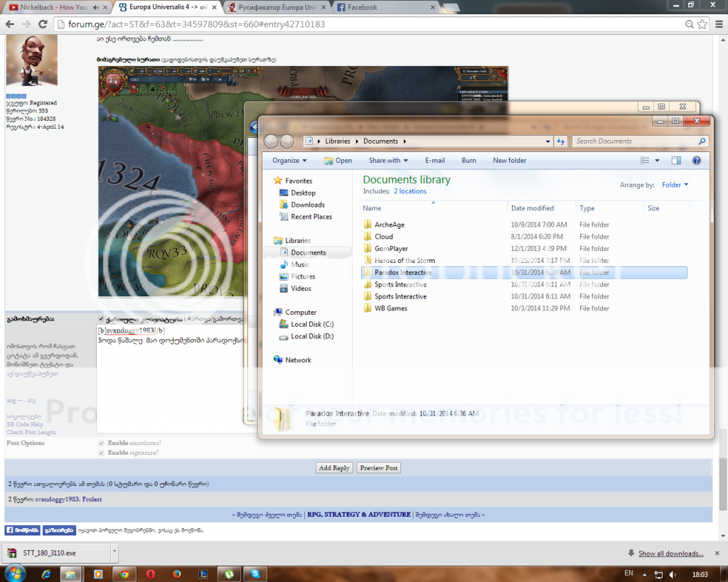
Task: Toggle the Explorer preview pane icon
Action: click(676, 161)
